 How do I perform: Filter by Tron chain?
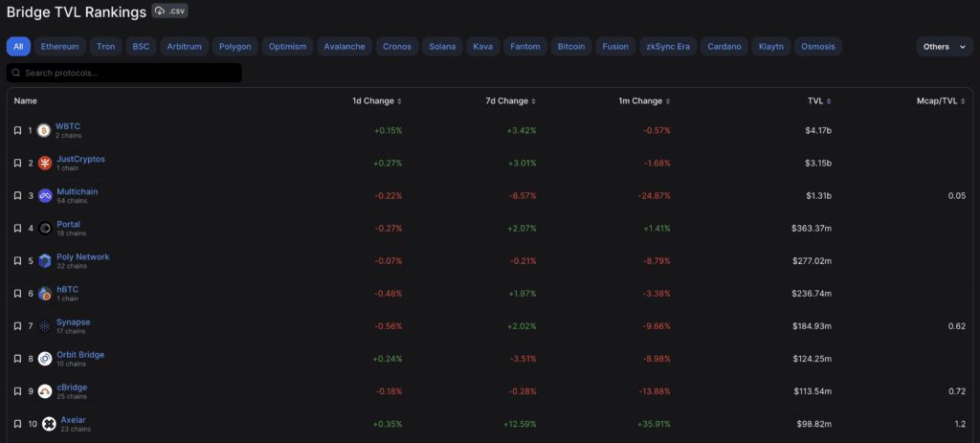(106, 47)
